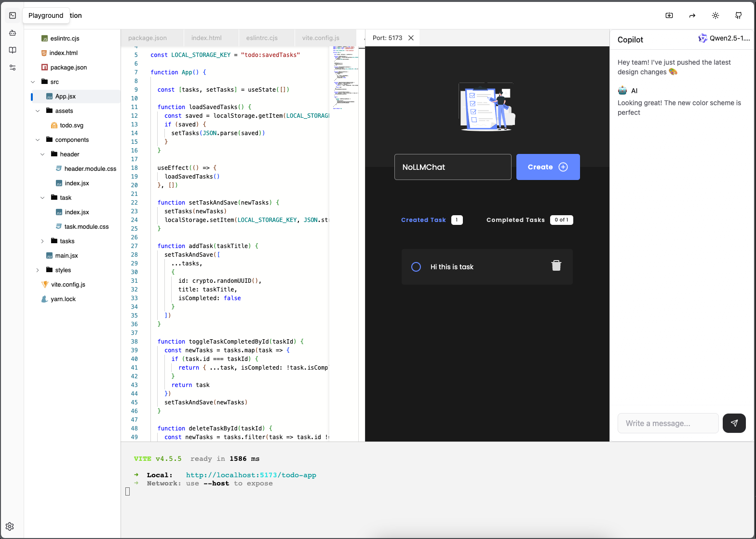Click the todo clipboard illustration

point(487,107)
